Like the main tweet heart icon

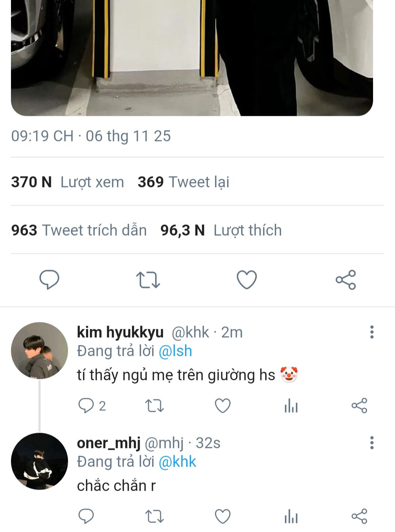point(247,280)
